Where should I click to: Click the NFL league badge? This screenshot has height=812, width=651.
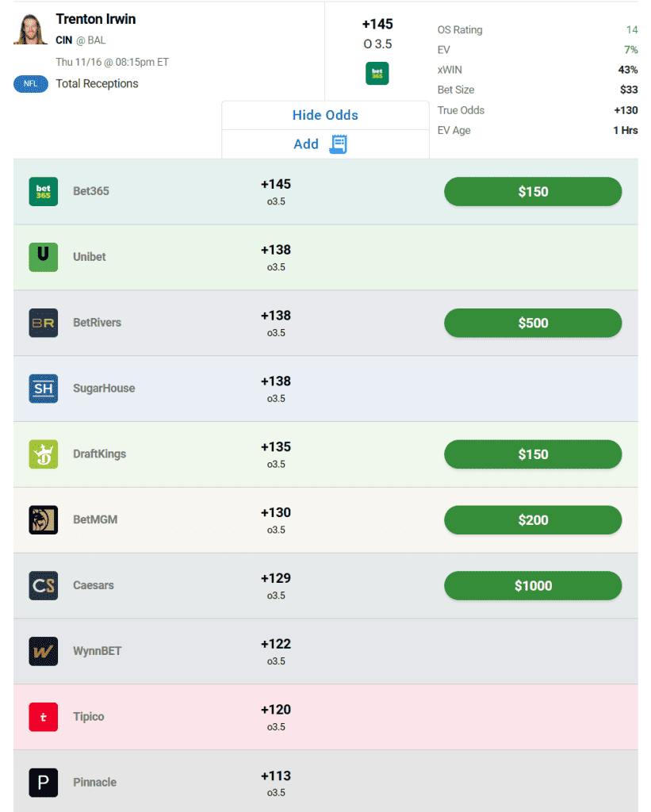click(31, 84)
